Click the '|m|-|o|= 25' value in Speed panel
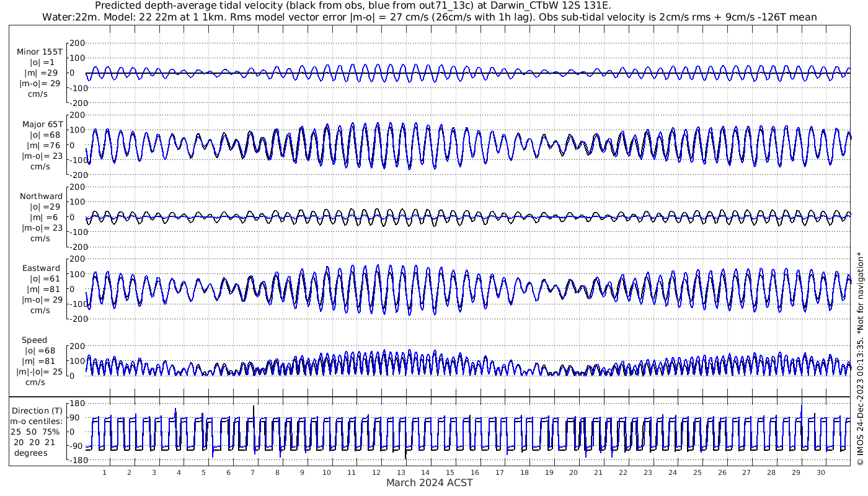 click(x=40, y=372)
